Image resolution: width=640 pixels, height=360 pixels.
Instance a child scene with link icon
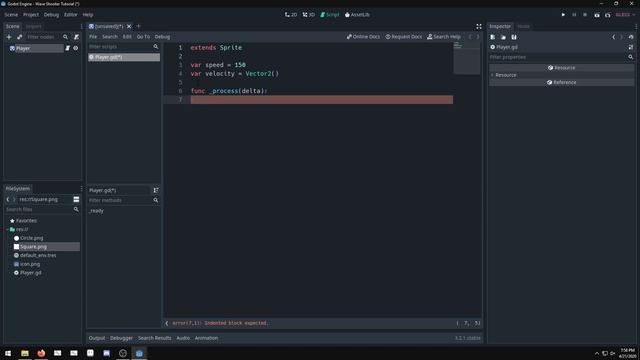(x=19, y=37)
